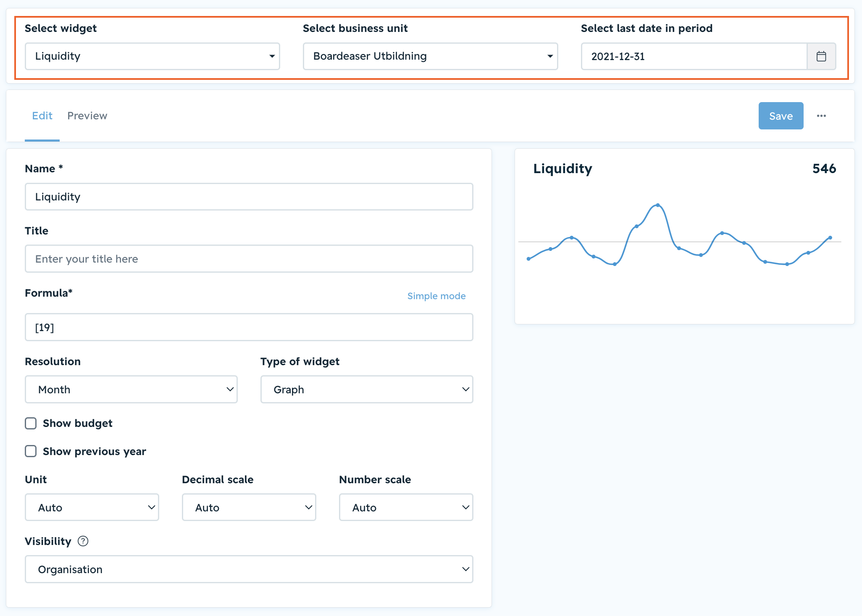The image size is (862, 616).
Task: Switch to the Preview tab
Action: (x=87, y=116)
